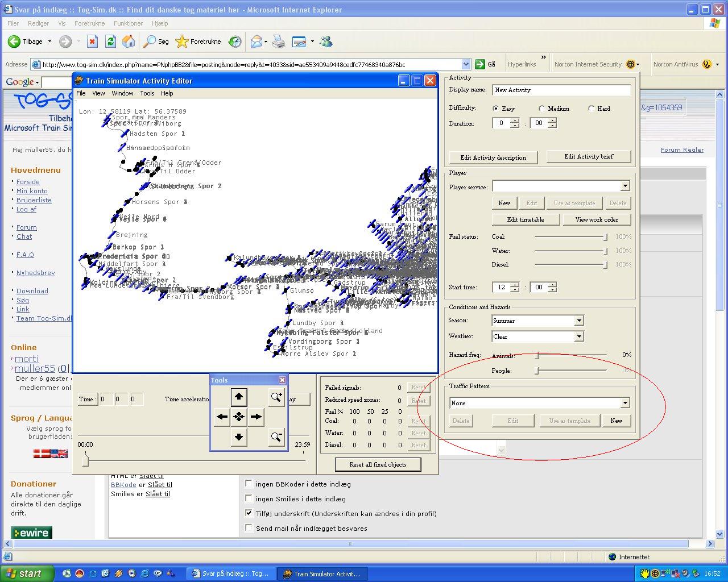Viewport: 728px width, 582px height.
Task: Uncheck 'Tilføj underskrift' checkbox
Action: pos(249,513)
